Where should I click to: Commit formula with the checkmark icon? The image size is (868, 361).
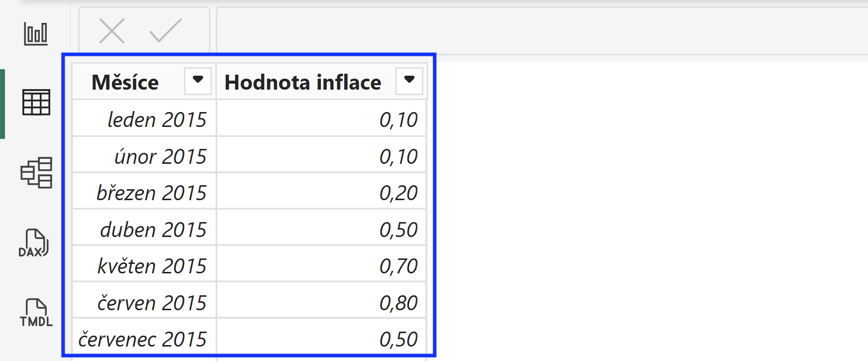click(166, 31)
